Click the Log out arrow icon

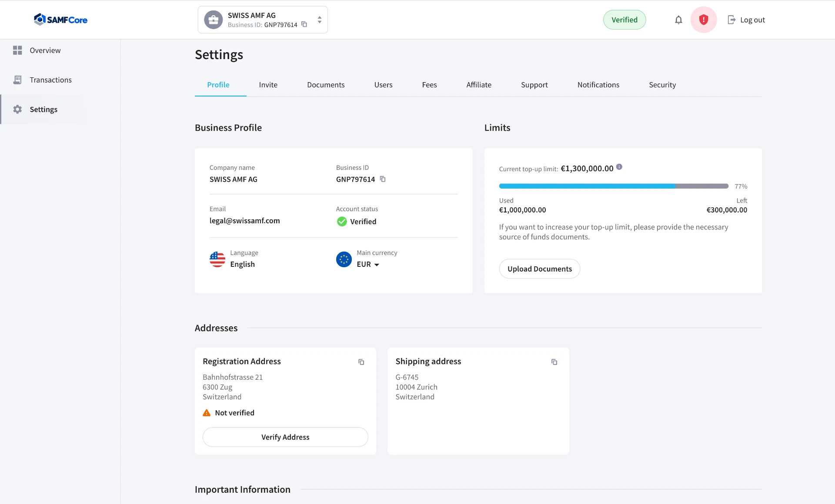731,20
